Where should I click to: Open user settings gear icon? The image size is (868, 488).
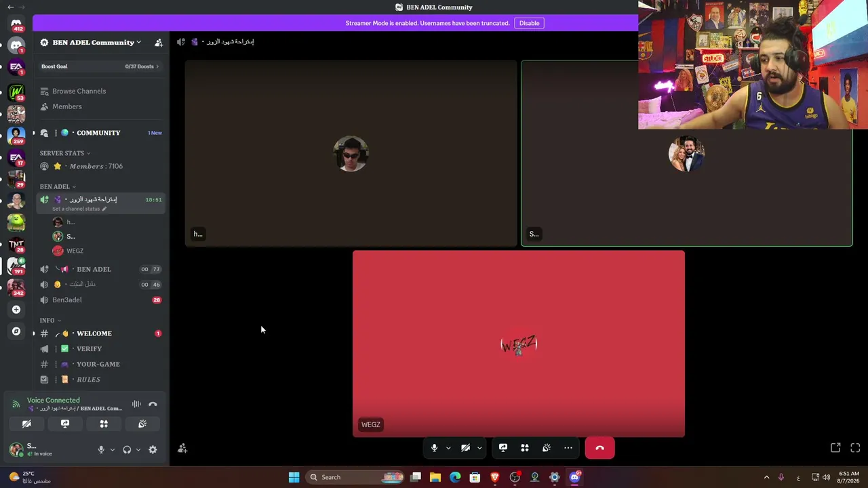(x=153, y=449)
